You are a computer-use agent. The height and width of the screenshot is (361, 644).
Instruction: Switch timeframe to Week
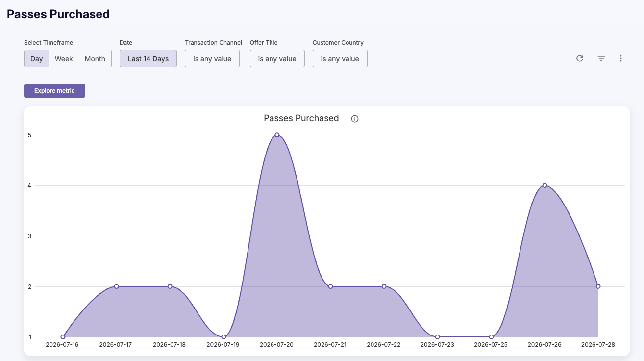(64, 59)
